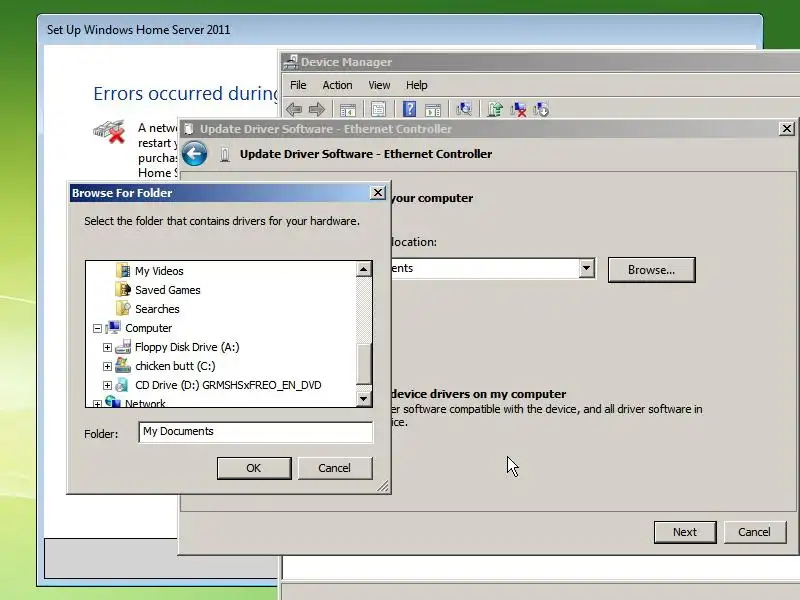
Task: Click the folder tree scrollbar thumb
Action: (363, 364)
